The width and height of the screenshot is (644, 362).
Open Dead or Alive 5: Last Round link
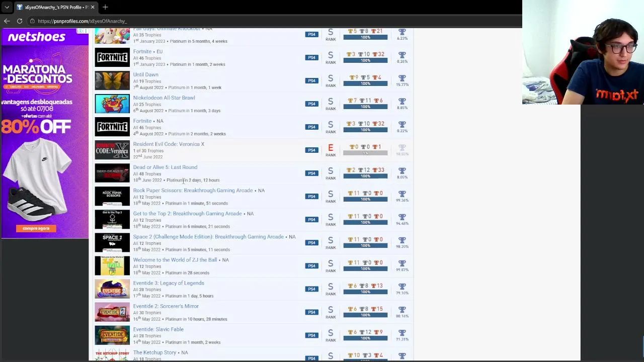pyautogui.click(x=165, y=167)
